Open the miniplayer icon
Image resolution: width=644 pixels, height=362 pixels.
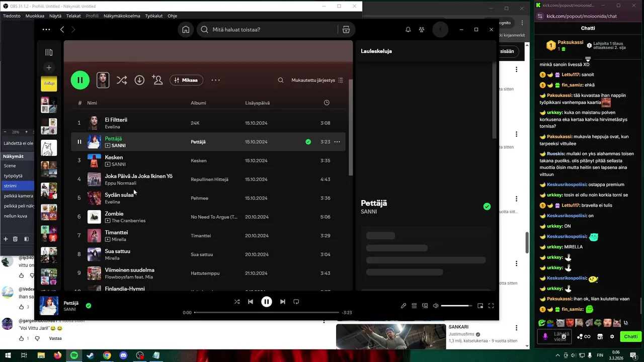[480, 306]
